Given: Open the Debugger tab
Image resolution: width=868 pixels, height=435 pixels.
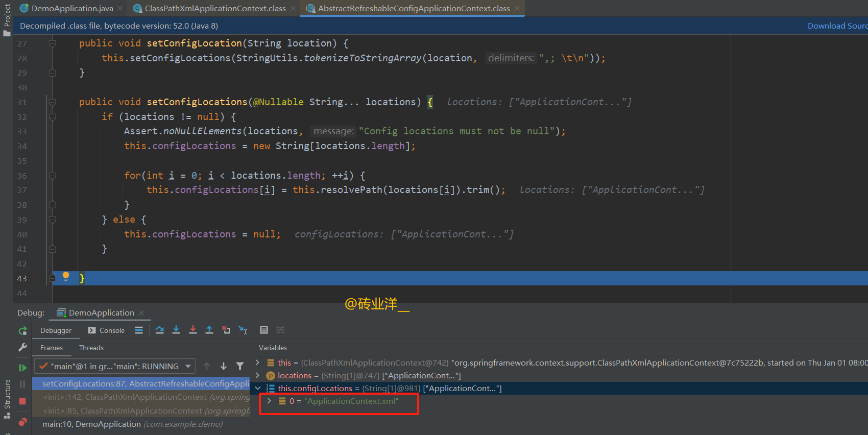Looking at the screenshot, I should [x=56, y=330].
